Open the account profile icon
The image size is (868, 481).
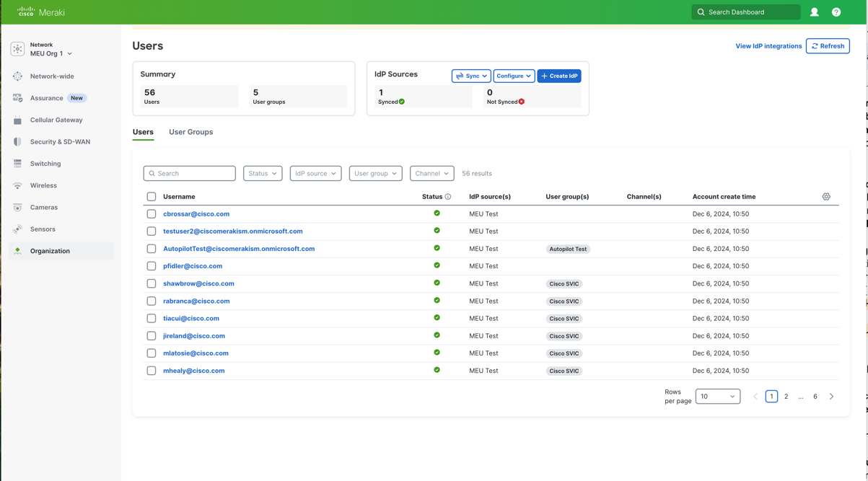(x=814, y=12)
